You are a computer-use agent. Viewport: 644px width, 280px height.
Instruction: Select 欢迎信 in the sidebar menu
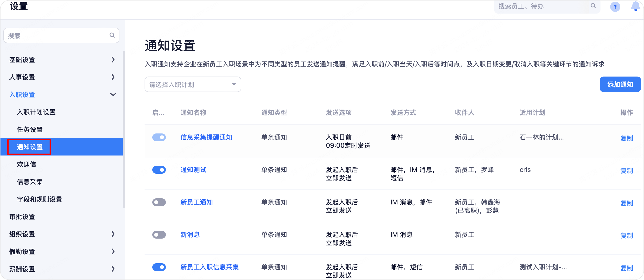click(27, 164)
